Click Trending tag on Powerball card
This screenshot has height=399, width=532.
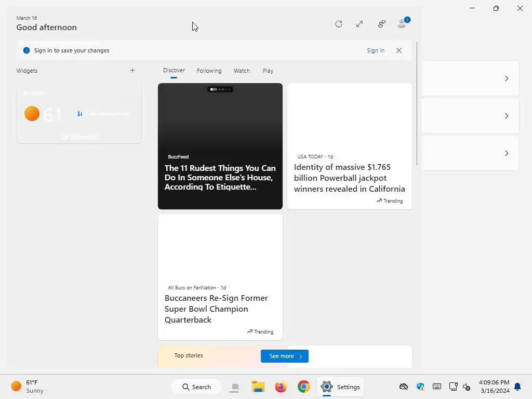(390, 201)
